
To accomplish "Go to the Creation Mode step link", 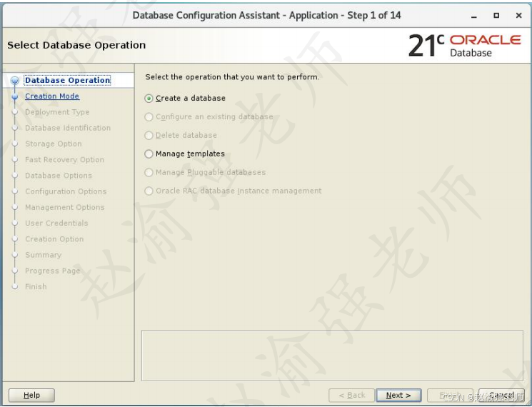I will [x=52, y=96].
